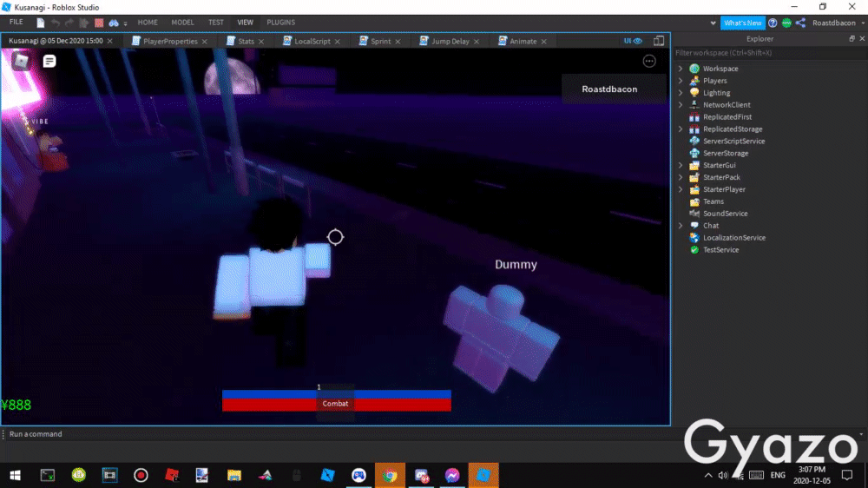Click the Redo arrow icon
This screenshot has width=868, height=488.
[x=69, y=23]
